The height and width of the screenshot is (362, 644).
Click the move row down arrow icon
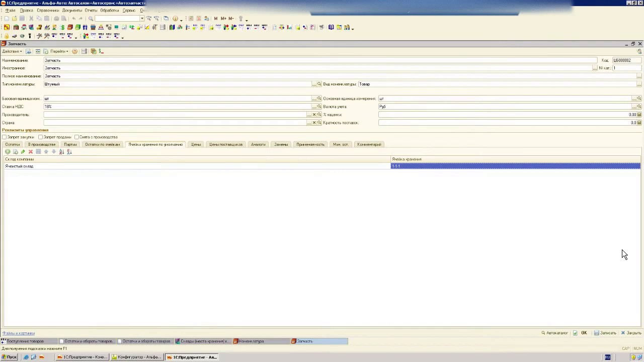tap(54, 152)
